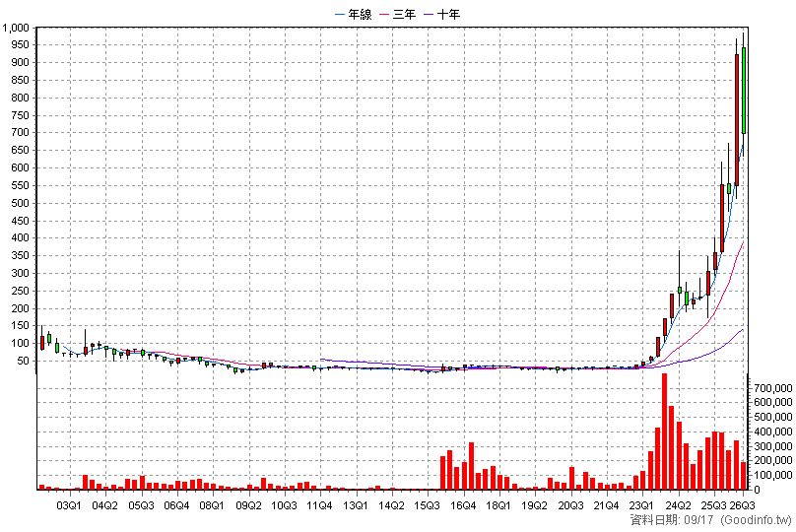The width and height of the screenshot is (796, 532).
Task: Click the 150 price axis label
Action: tap(21, 326)
